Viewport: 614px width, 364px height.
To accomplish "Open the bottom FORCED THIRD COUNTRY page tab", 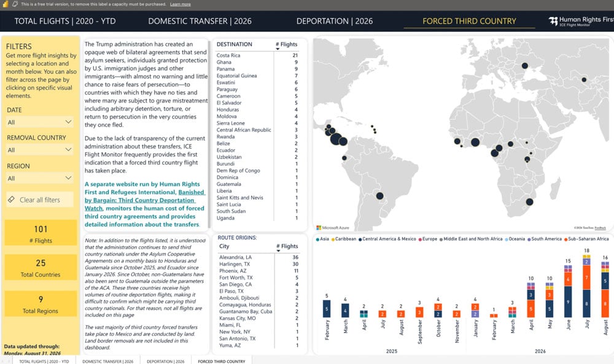I will [x=222, y=362].
